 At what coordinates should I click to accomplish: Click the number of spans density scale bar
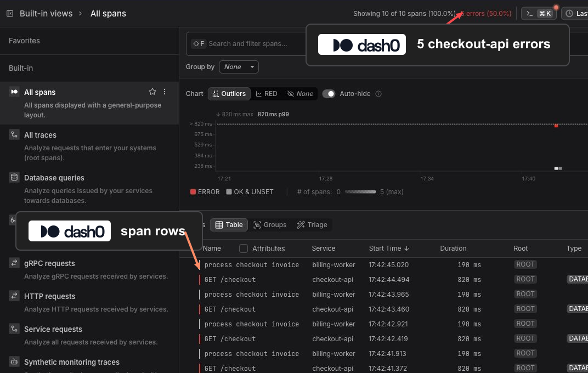click(x=360, y=192)
